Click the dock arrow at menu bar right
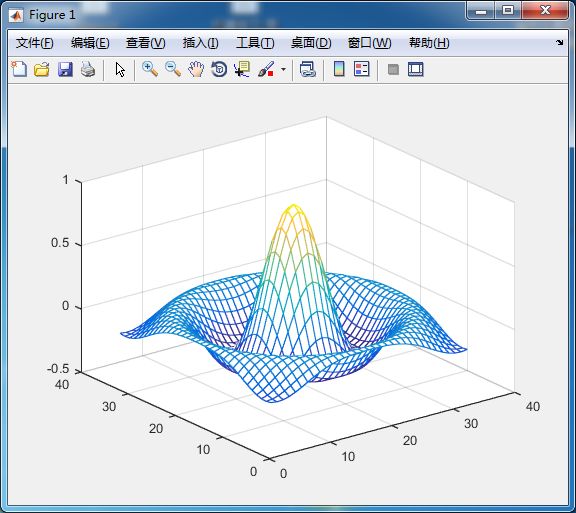The width and height of the screenshot is (576, 513). pos(559,43)
